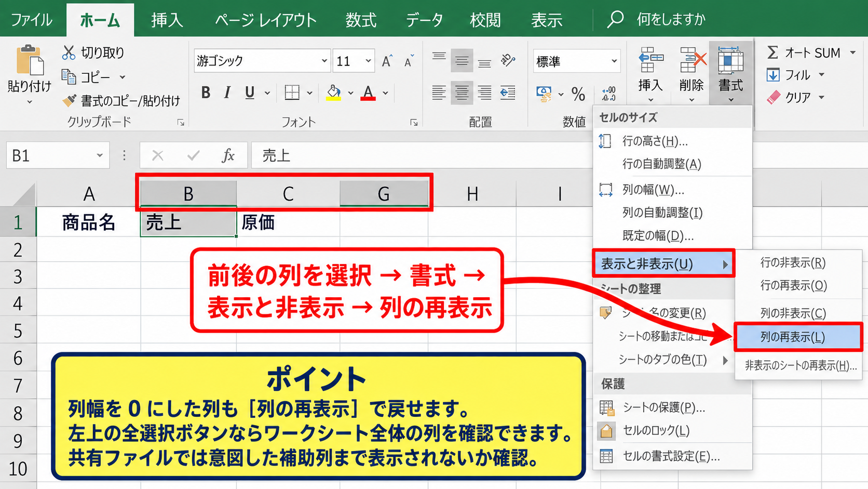Screen dimensions: 868x489
Task: Apply percent style (%)
Action: click(578, 94)
